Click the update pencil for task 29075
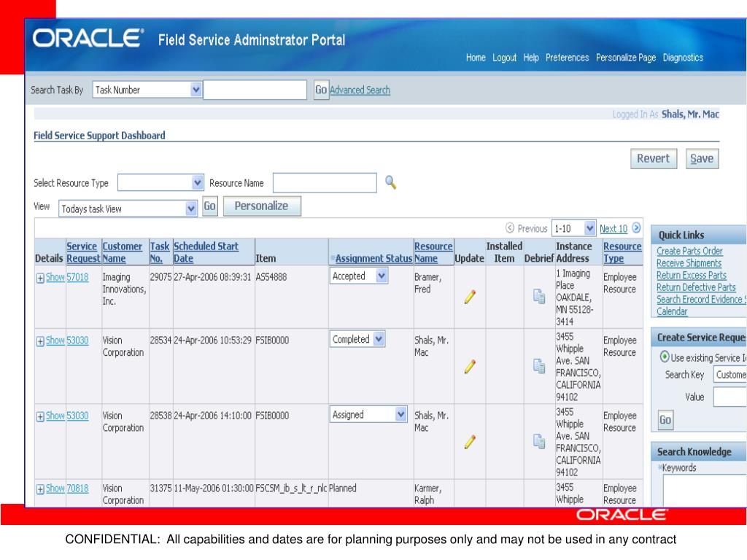This screenshot has height=560, width=747. click(470, 297)
